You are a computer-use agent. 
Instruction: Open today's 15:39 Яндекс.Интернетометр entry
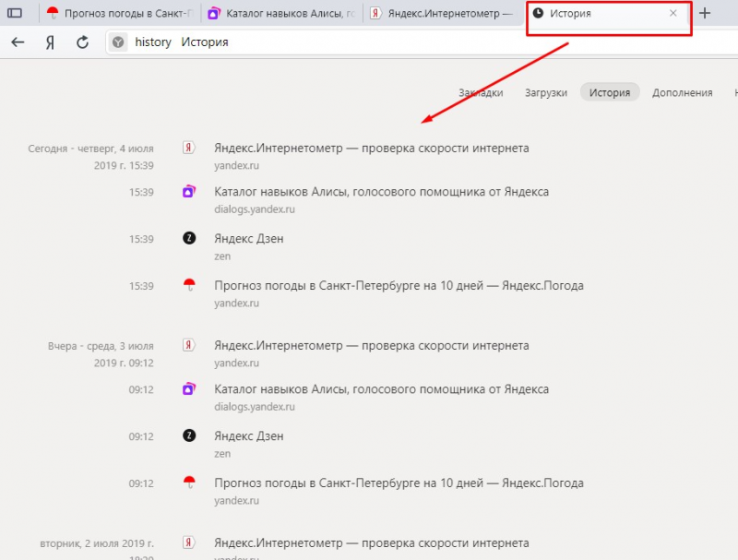(x=372, y=149)
